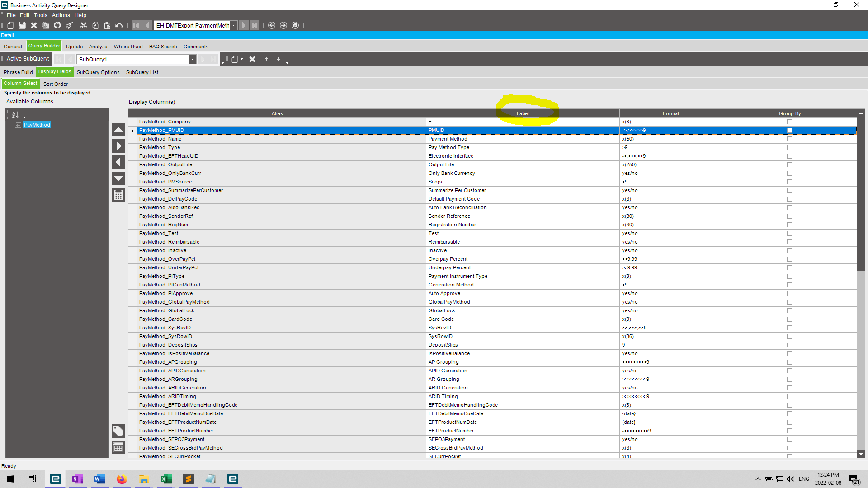Click the Undo arrow icon
868x488 pixels.
tap(119, 25)
